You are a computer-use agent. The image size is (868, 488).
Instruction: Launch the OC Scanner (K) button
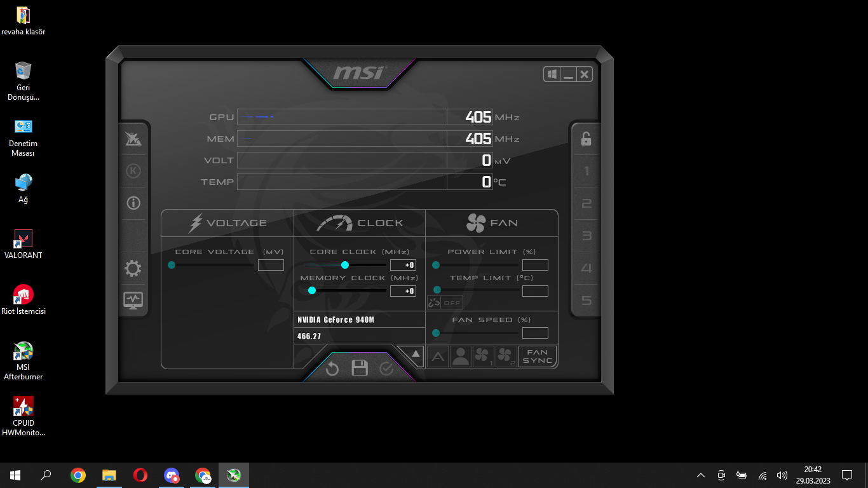[x=133, y=171]
